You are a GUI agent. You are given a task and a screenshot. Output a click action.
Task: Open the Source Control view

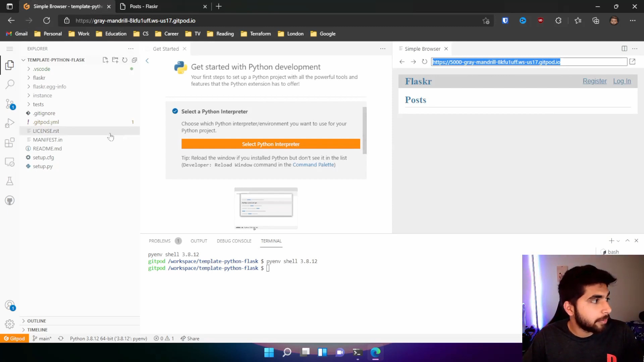[10, 104]
